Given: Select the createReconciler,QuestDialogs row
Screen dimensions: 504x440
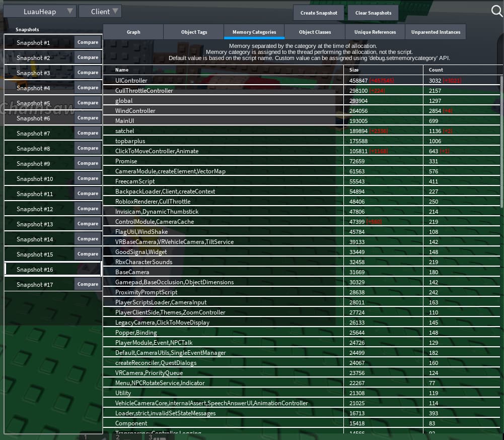Looking at the screenshot, I should (x=302, y=363).
